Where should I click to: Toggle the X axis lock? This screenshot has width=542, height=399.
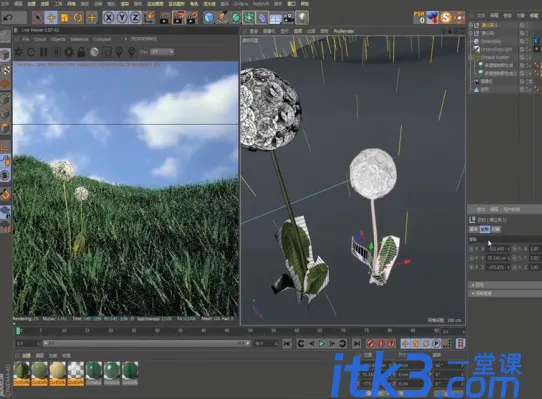tap(109, 17)
